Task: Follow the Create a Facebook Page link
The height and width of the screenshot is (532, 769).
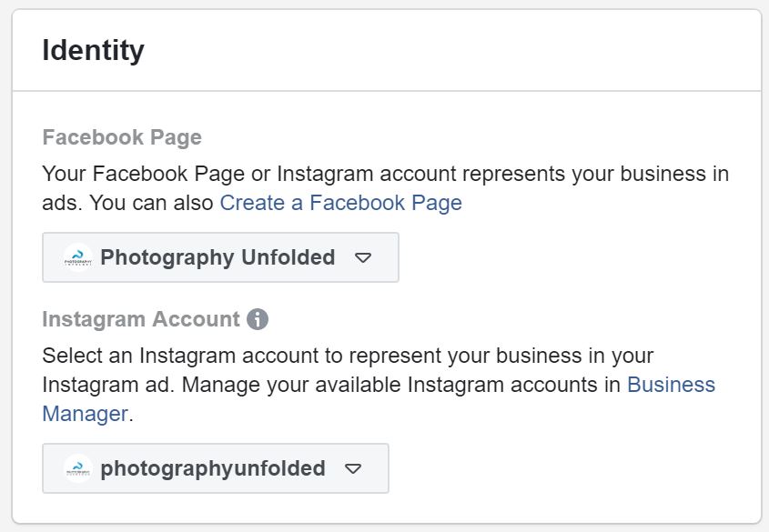Action: (340, 203)
